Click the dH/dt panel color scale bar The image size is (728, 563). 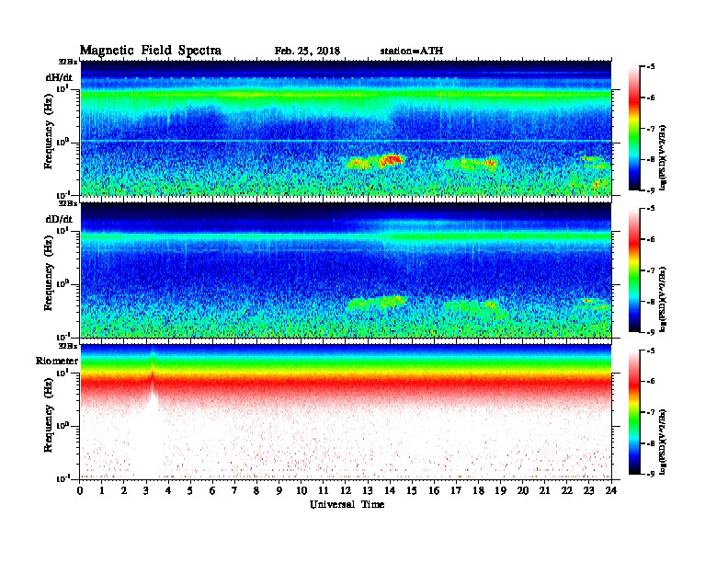[x=634, y=129]
